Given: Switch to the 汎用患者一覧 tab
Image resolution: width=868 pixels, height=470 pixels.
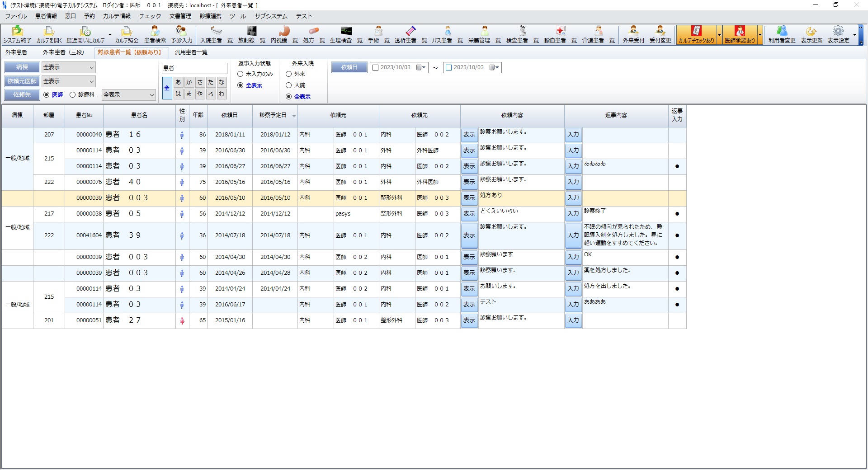Looking at the screenshot, I should [191, 52].
